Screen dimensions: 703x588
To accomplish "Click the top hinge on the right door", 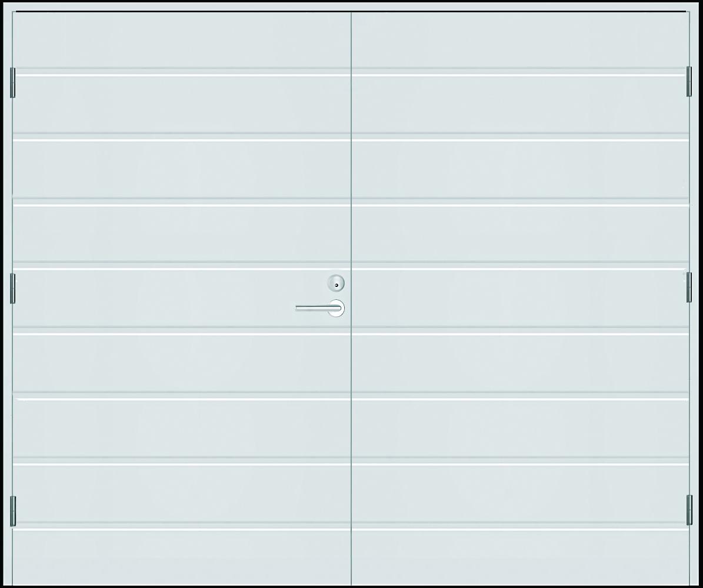I will pyautogui.click(x=689, y=82).
